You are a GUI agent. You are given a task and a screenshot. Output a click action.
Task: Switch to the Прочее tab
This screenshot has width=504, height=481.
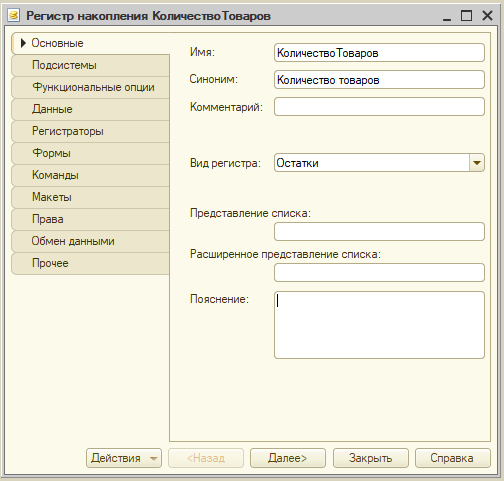click(90, 263)
